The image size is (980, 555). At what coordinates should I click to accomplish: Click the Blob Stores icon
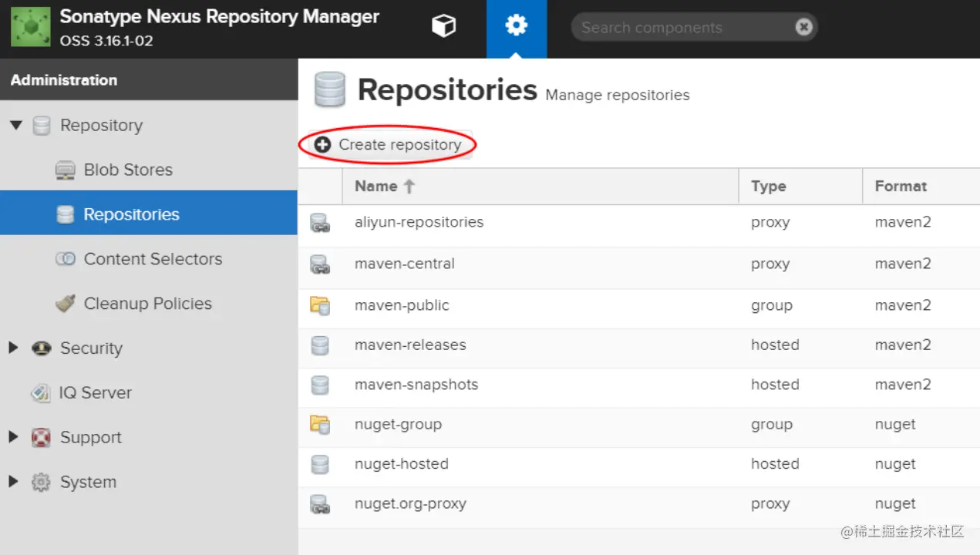[66, 170]
